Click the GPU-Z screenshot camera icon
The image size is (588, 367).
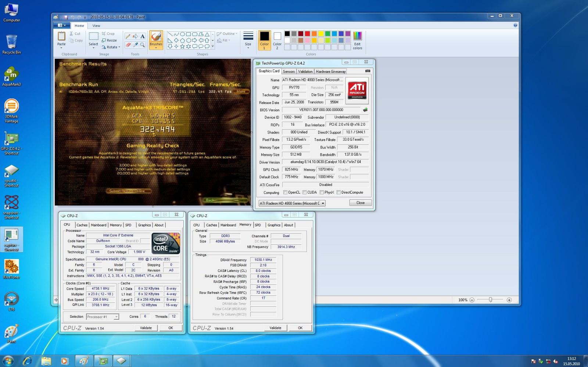coord(367,71)
